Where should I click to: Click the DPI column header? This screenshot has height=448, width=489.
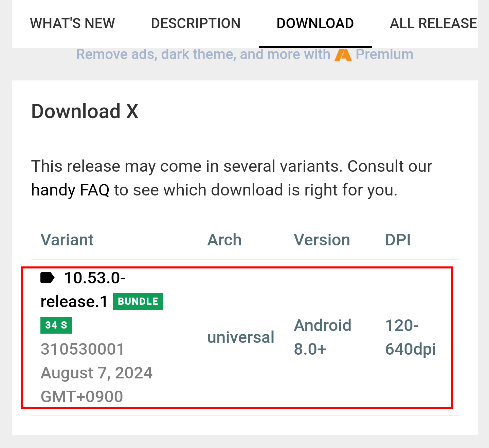click(398, 240)
